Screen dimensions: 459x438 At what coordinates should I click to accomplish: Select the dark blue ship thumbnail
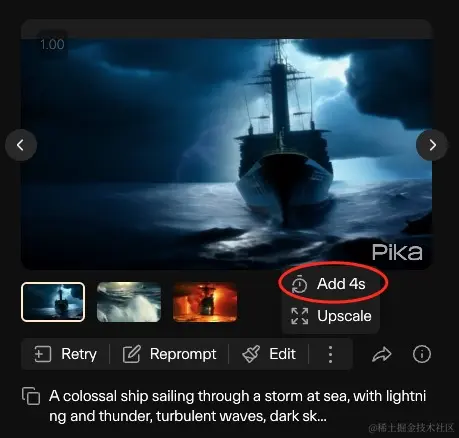(x=53, y=302)
